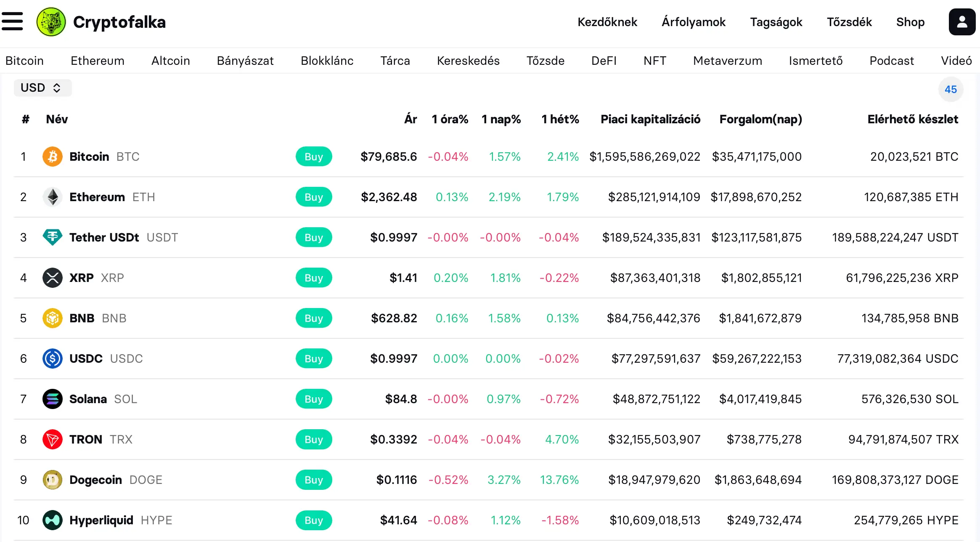Select the Blokklánc category tab
The image size is (980, 542).
coord(327,61)
